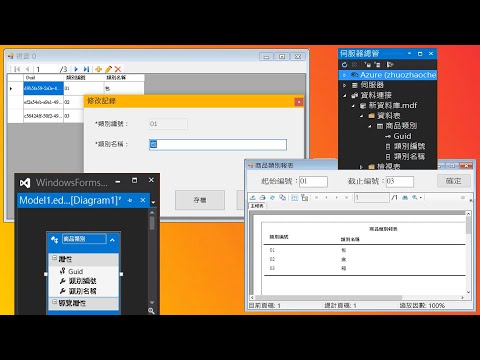Screen dimensions: 480x360
Task: Collapse the 新資料庫.mdf node
Action: point(353,106)
